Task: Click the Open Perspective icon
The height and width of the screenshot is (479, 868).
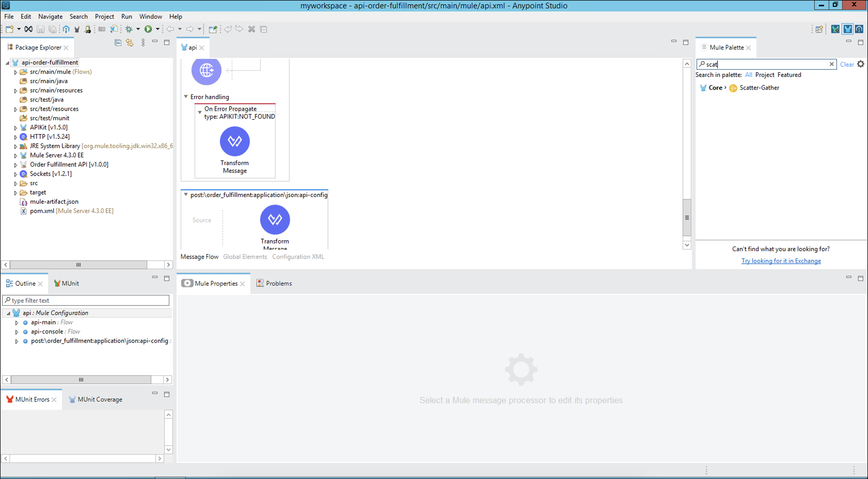Action: tap(819, 29)
